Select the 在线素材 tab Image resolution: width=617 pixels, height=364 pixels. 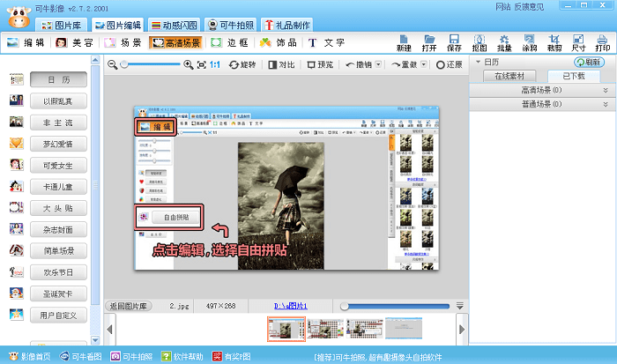508,78
